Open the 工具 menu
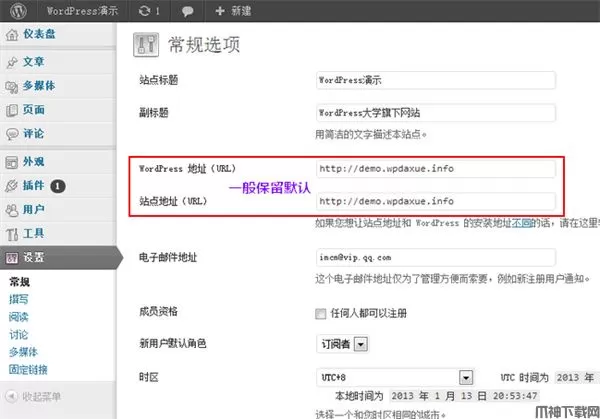This screenshot has width=600, height=419. 34,233
